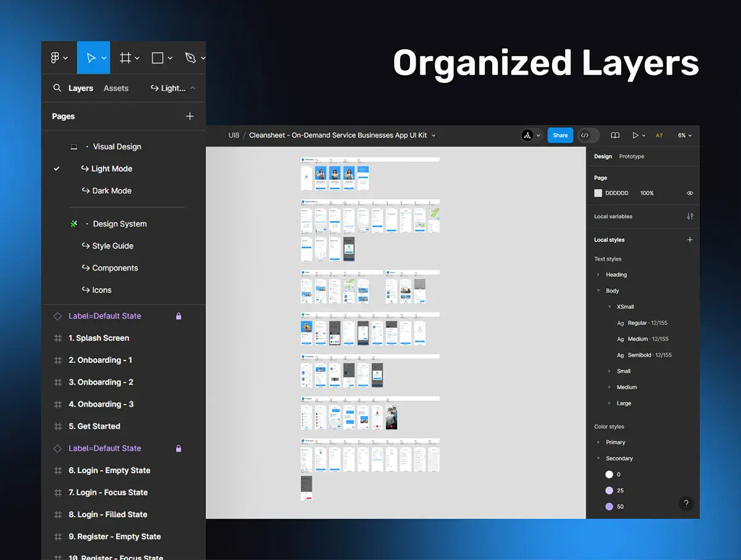Open the Dark Mode page
This screenshot has width=741, height=560.
(112, 191)
